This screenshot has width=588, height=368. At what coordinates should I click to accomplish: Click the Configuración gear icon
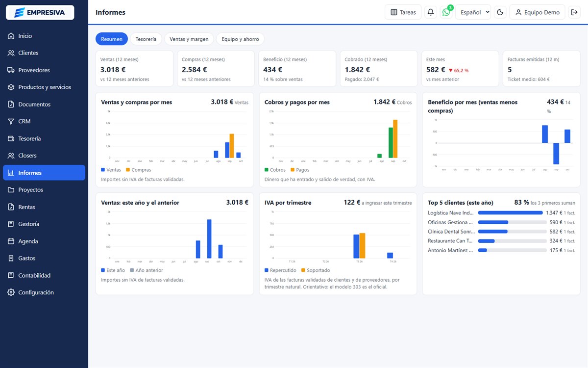tap(11, 292)
